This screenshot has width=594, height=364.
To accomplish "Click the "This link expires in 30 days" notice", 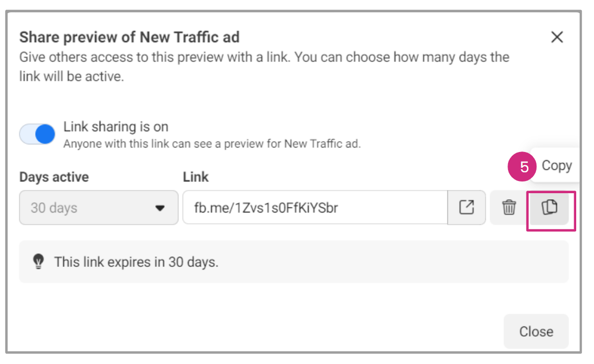I will point(136,262).
